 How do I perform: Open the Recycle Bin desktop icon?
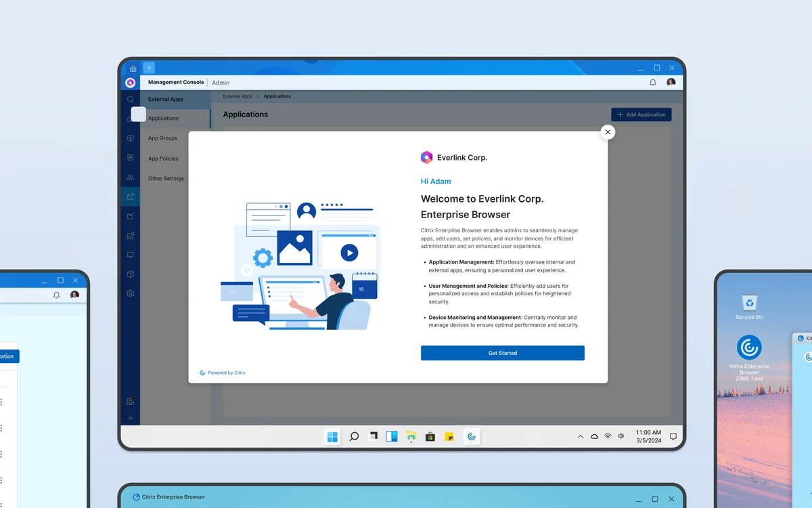tap(749, 308)
